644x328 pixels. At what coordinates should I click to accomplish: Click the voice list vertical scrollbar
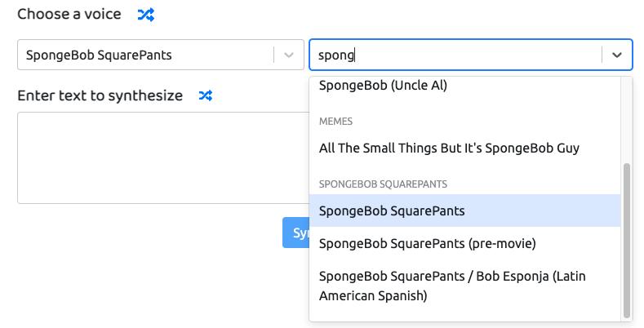[626, 240]
